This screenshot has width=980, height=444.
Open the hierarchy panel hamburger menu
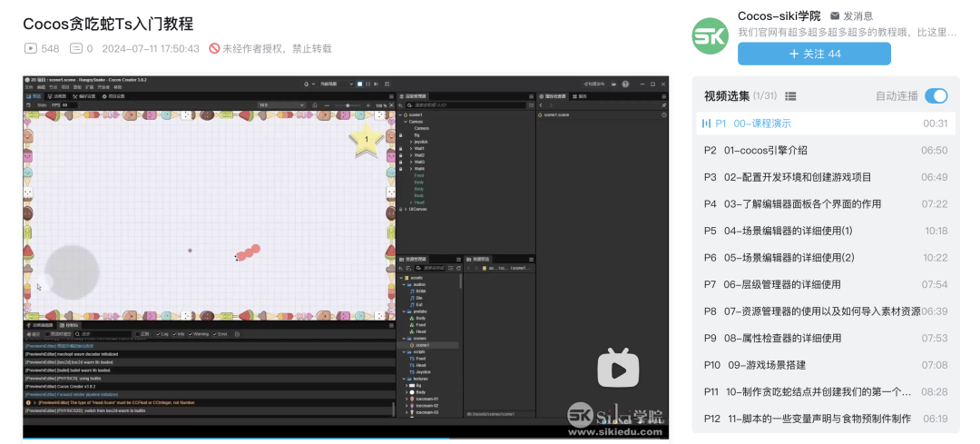tap(531, 96)
